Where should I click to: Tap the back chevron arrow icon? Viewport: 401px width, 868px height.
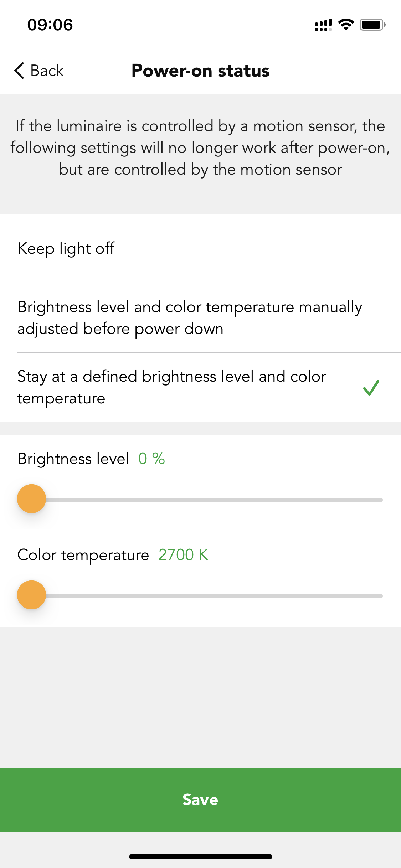(19, 71)
